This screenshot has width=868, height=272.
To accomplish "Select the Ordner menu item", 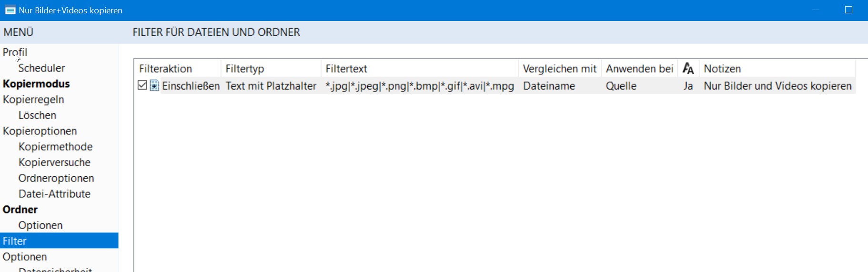I will (x=20, y=210).
